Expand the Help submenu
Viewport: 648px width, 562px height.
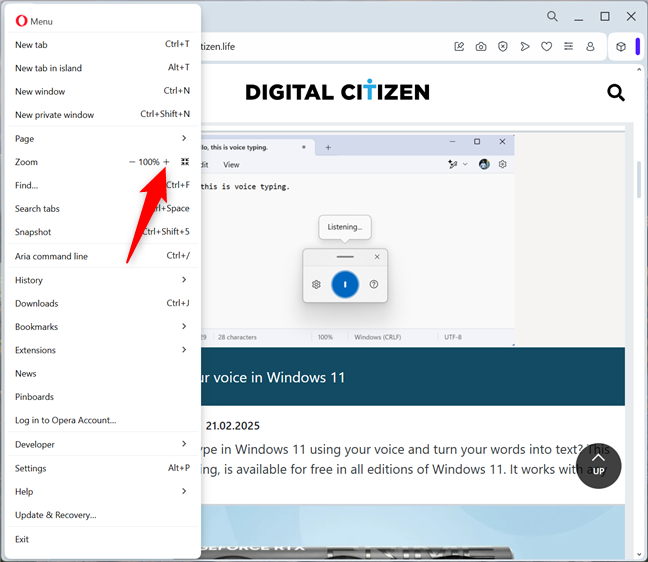[103, 491]
